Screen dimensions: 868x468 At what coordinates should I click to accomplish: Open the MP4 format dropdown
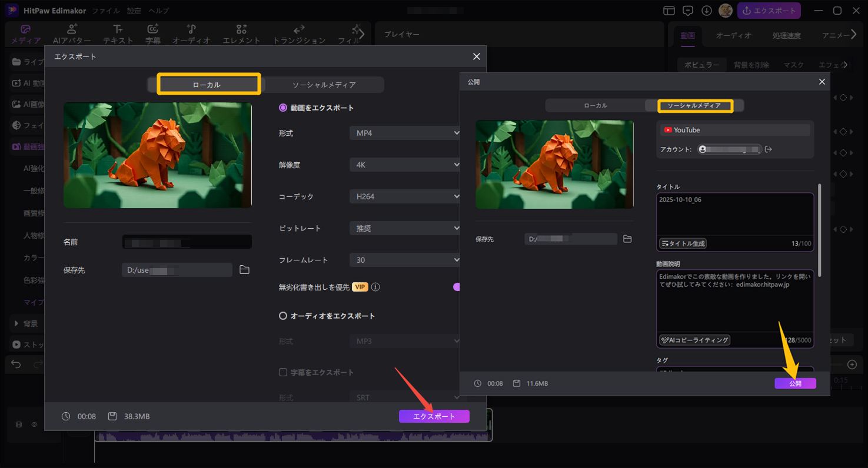click(404, 133)
